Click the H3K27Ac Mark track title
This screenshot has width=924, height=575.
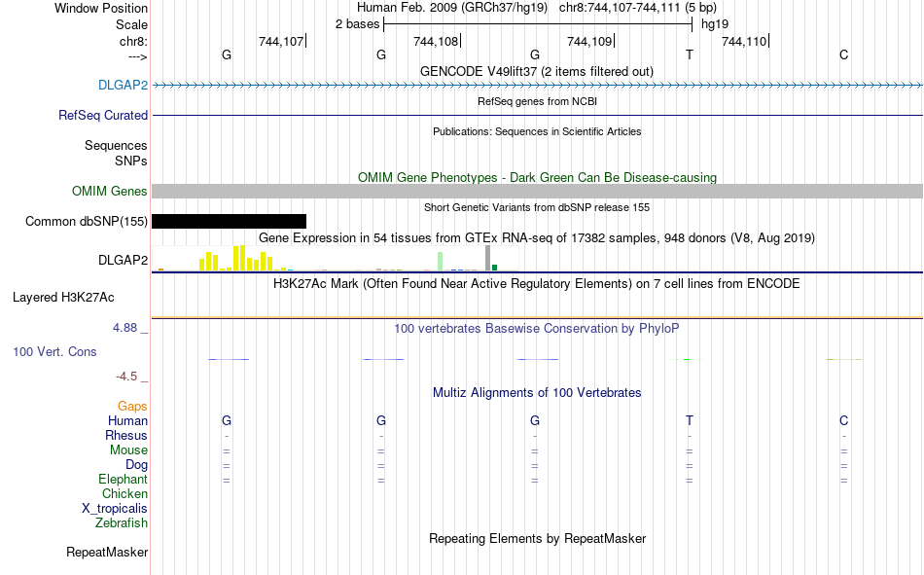[x=537, y=284]
